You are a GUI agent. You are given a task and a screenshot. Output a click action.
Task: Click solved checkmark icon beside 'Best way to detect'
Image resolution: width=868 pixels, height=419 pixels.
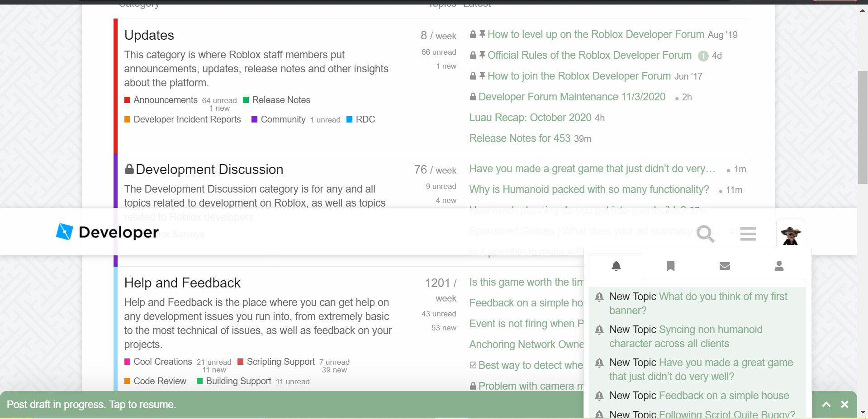pyautogui.click(x=473, y=365)
